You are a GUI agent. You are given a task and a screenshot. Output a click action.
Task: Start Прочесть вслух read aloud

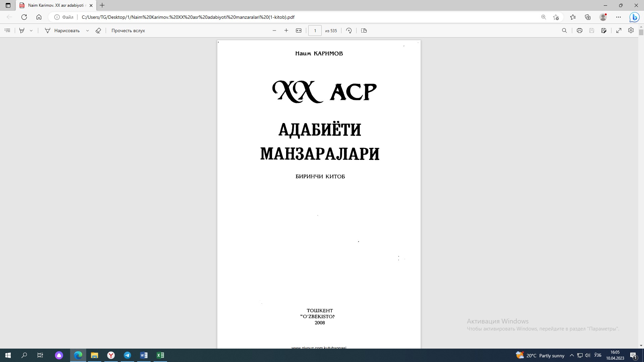[x=128, y=31]
